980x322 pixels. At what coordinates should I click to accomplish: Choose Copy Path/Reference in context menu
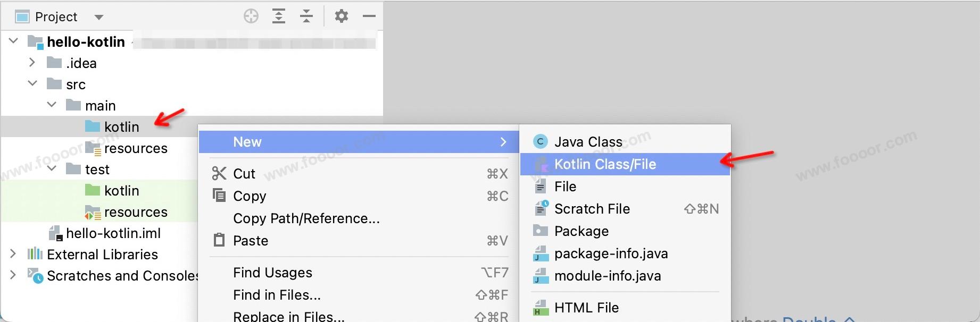point(306,218)
